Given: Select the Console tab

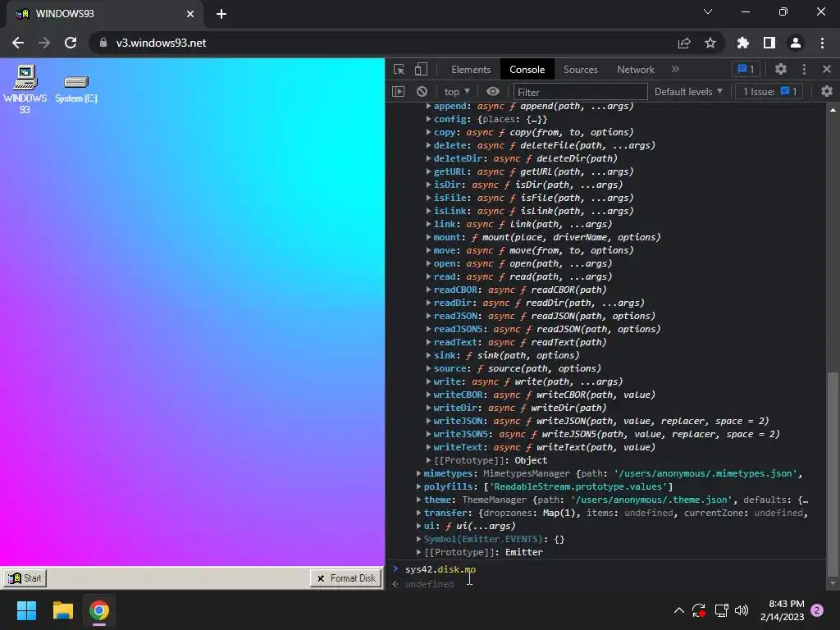Looking at the screenshot, I should click(x=527, y=70).
